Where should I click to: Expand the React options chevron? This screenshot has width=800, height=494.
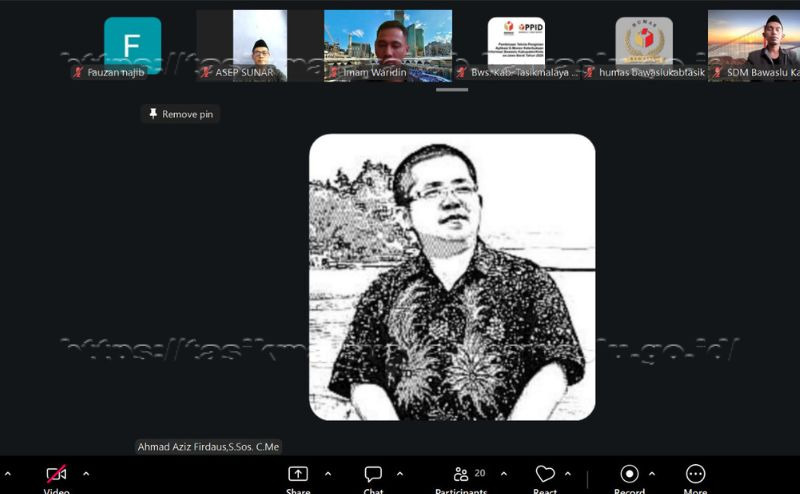568,474
